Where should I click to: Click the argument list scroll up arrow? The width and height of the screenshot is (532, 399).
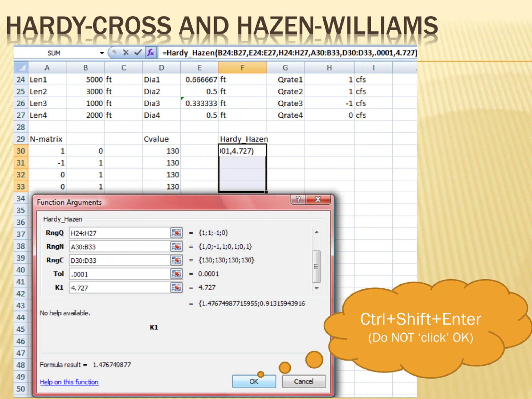point(317,232)
